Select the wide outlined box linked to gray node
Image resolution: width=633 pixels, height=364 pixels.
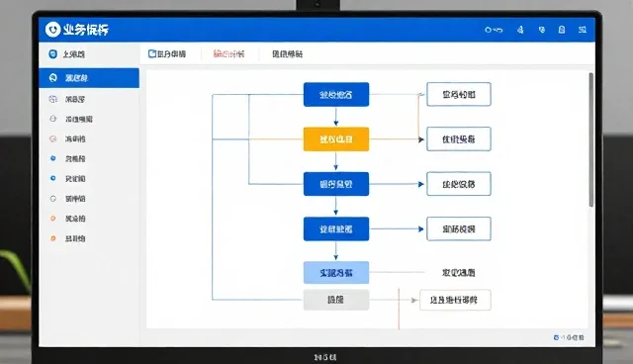click(455, 300)
